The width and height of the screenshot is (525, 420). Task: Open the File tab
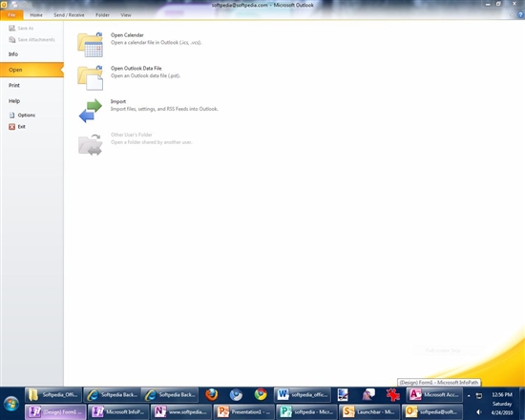click(11, 14)
